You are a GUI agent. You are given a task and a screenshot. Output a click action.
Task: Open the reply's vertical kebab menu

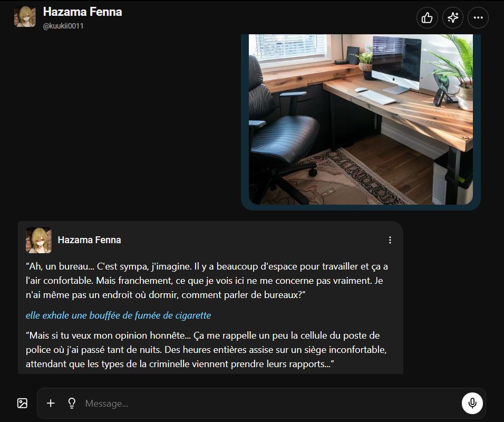tap(390, 239)
